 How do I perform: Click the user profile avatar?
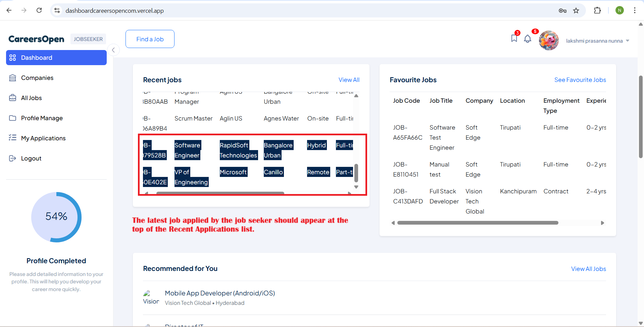(549, 41)
